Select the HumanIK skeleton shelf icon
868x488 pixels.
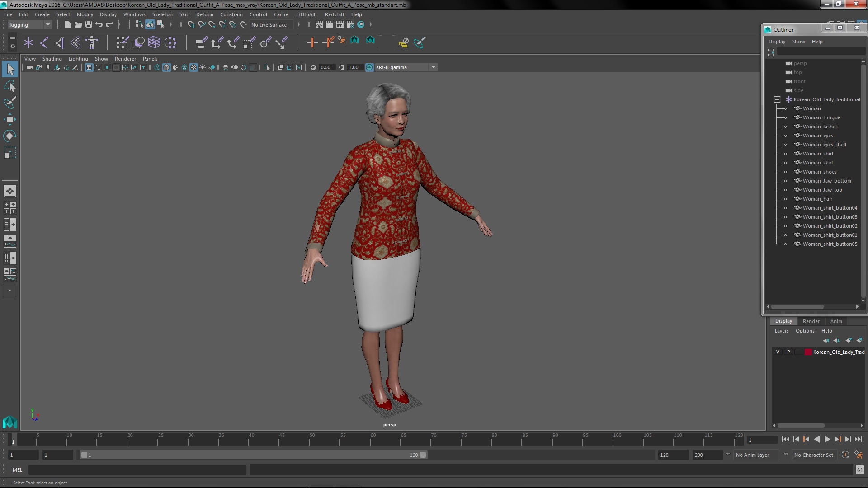pos(92,42)
